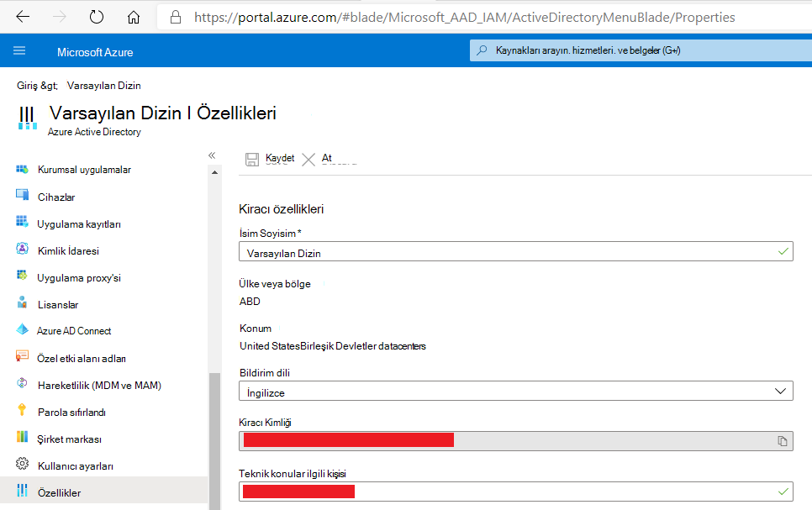The width and height of the screenshot is (812, 510).
Task: Open Lisanslar in the sidebar
Action: (x=57, y=305)
